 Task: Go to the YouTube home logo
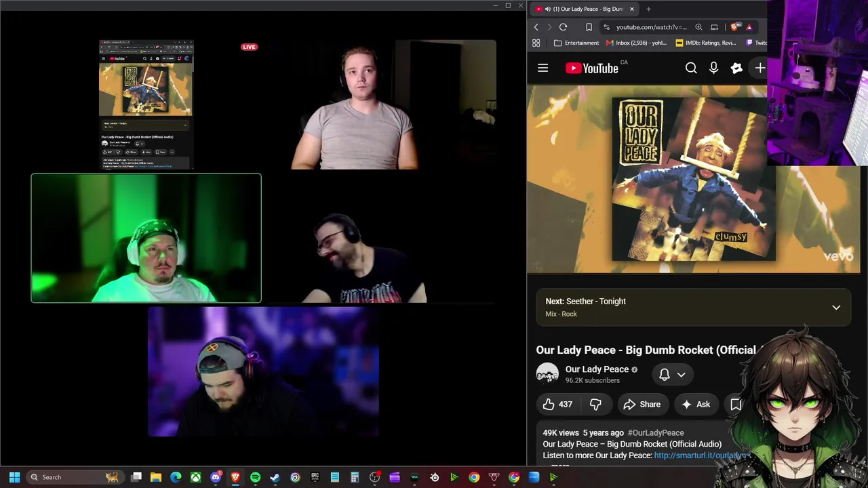pos(591,68)
